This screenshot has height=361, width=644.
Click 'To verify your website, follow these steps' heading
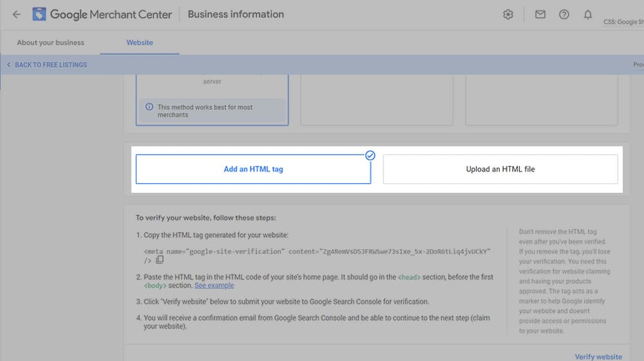206,218
